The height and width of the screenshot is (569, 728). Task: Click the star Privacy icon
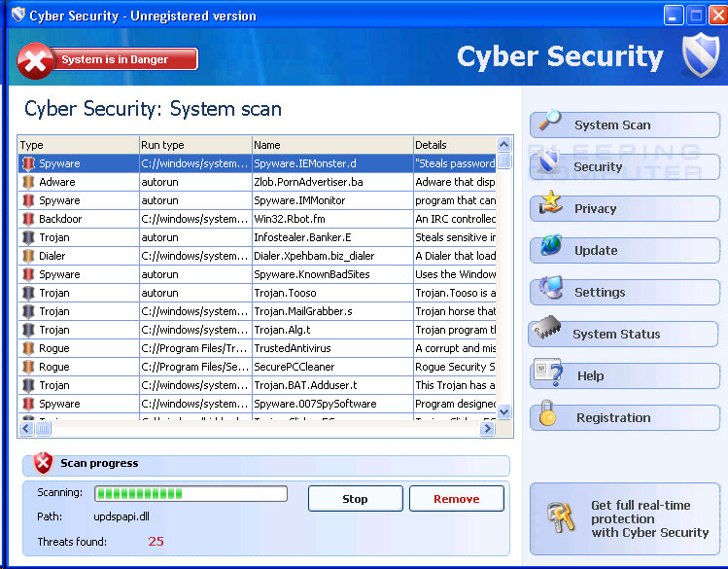[x=550, y=204]
